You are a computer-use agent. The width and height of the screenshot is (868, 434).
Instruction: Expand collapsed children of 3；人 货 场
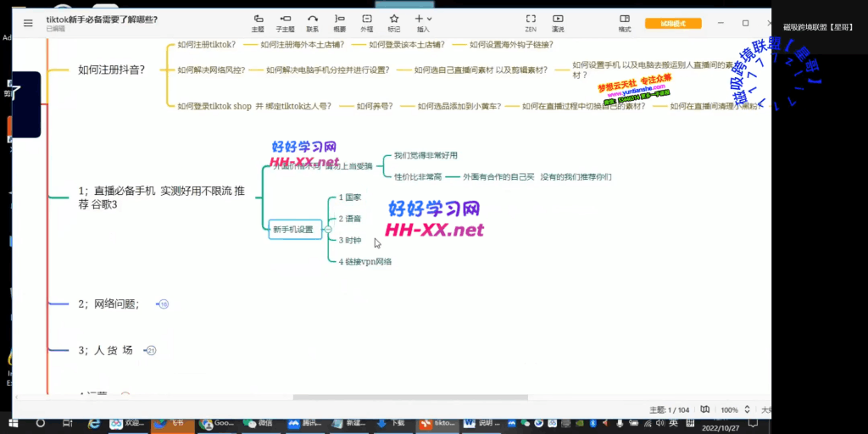click(151, 350)
